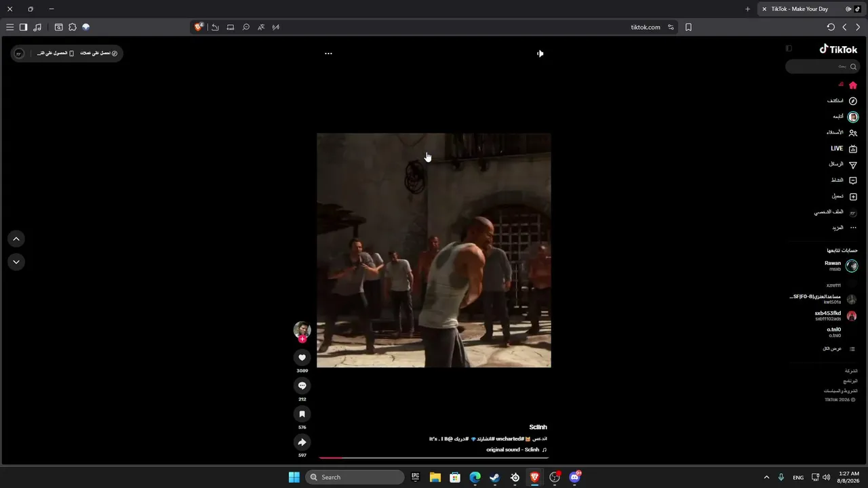This screenshot has width=868, height=488.
Task: Click the video to pause playback
Action: [x=434, y=250]
